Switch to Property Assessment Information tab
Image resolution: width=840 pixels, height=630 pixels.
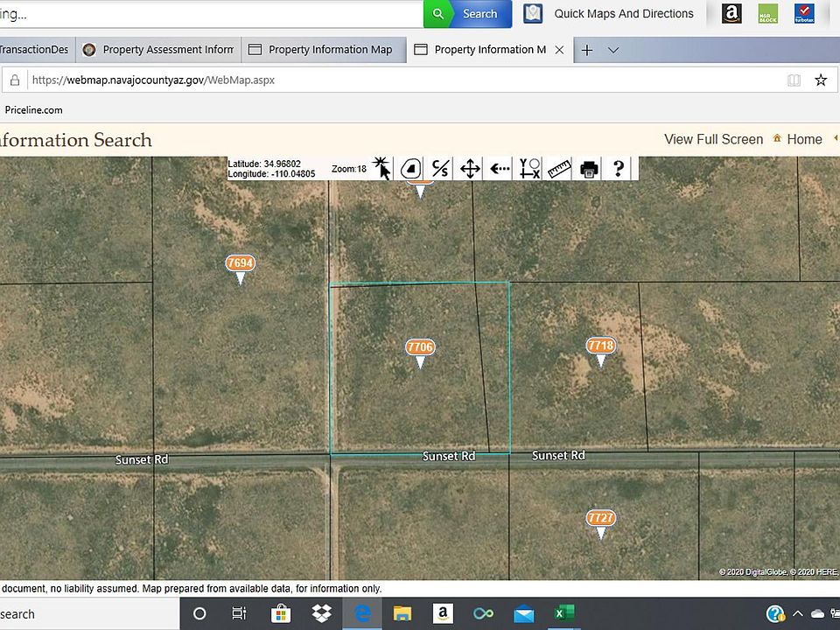[x=158, y=50]
